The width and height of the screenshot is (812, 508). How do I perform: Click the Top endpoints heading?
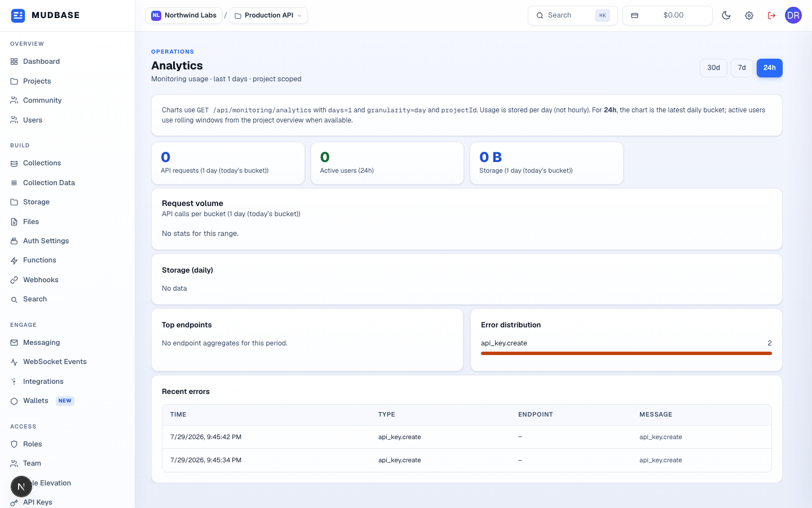coord(187,325)
